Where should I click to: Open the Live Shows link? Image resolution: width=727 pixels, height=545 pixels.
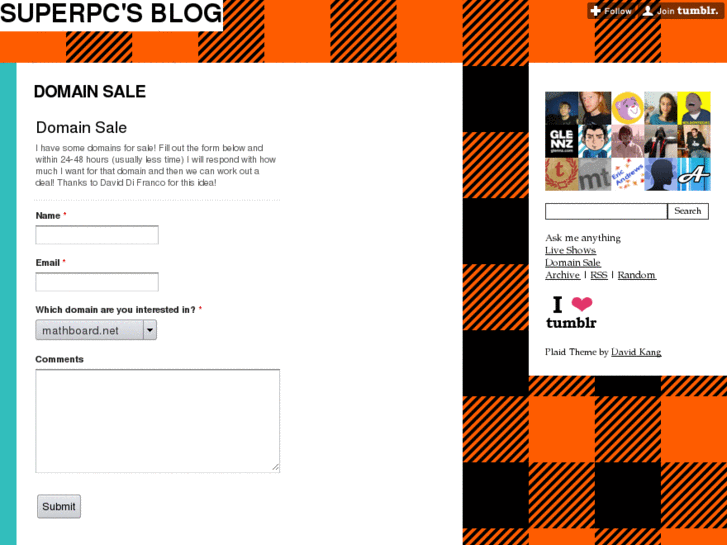pyautogui.click(x=570, y=250)
